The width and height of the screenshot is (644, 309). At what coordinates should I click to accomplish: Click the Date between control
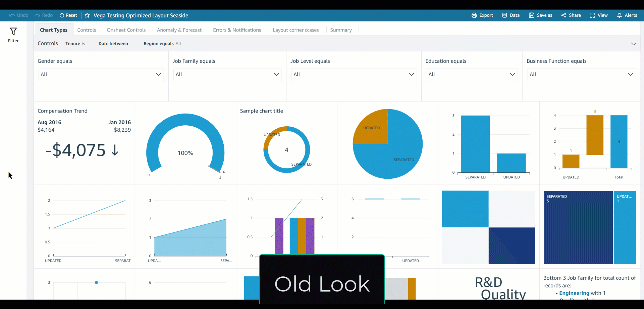(x=113, y=44)
